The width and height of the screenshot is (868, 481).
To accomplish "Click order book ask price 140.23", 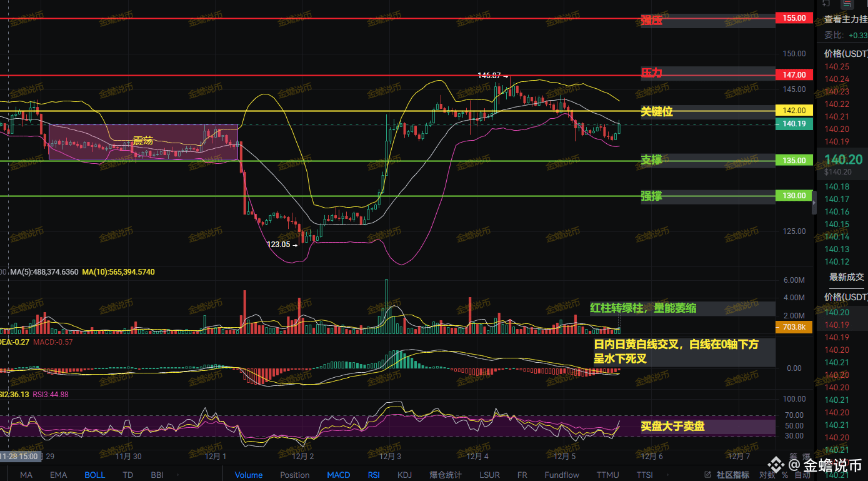I will 837,91.
